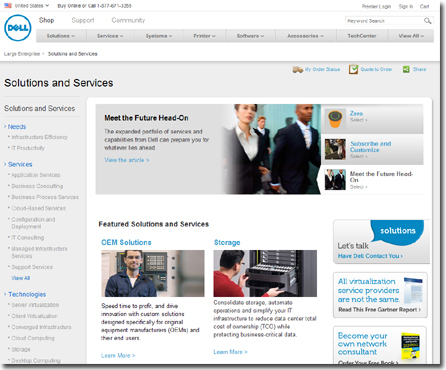446x370 pixels.
Task: Click Learn More under OEM Solutions
Action: point(118,355)
